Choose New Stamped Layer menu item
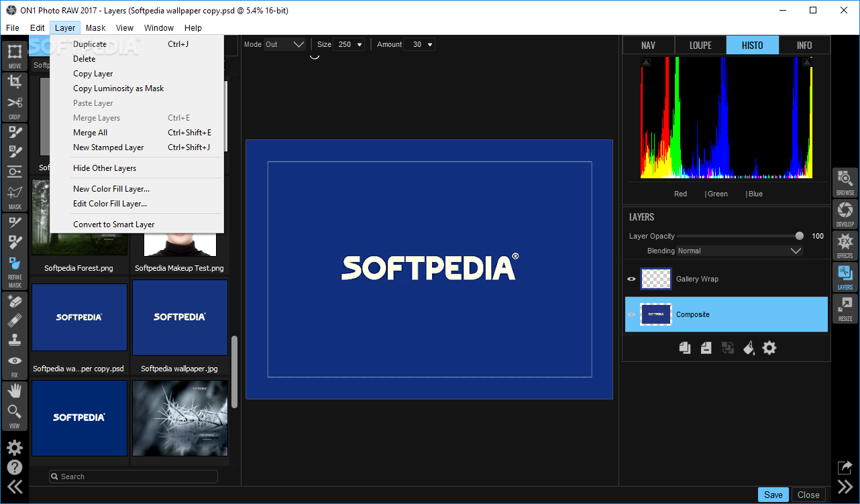The height and width of the screenshot is (504, 860). [x=137, y=147]
